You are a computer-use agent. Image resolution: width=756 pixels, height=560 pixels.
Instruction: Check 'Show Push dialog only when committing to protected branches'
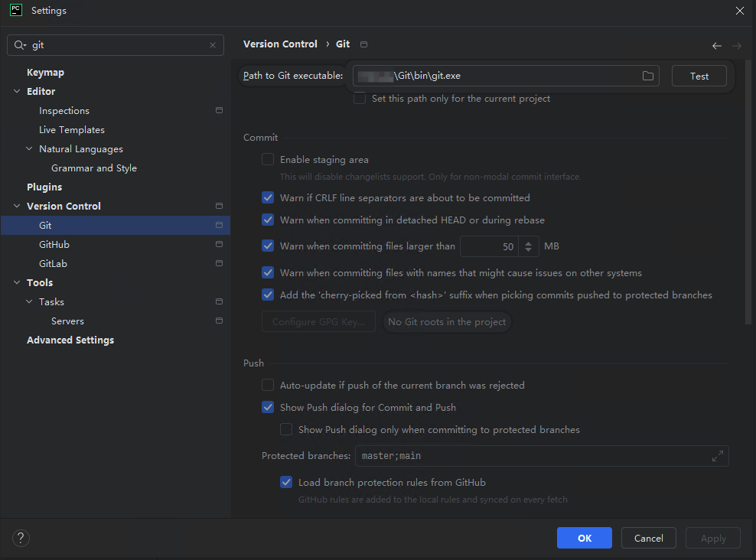286,429
